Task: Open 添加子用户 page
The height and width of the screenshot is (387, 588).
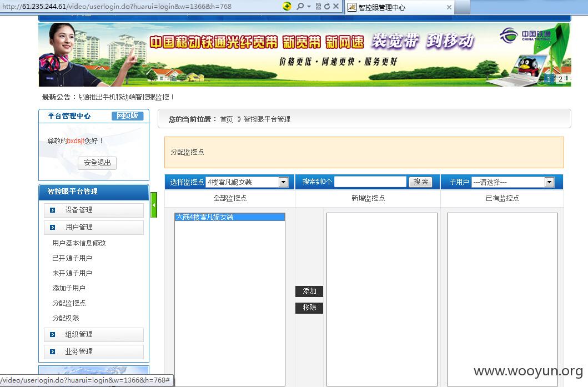Action: click(x=69, y=288)
